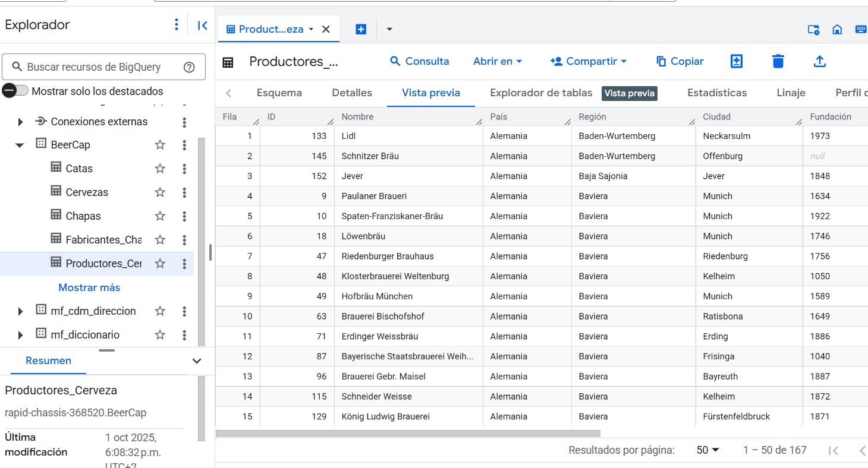The height and width of the screenshot is (468, 868).
Task: Open search help question mark icon
Action: point(189,67)
